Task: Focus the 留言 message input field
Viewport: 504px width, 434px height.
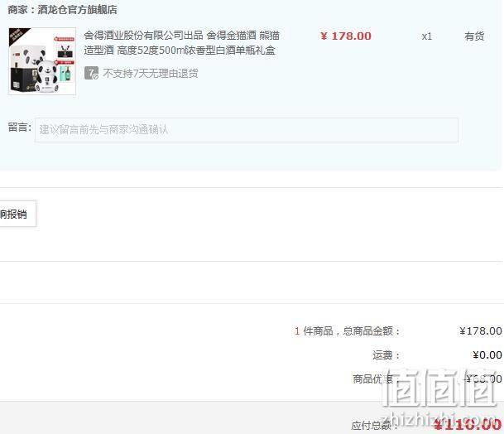Action: tap(247, 130)
